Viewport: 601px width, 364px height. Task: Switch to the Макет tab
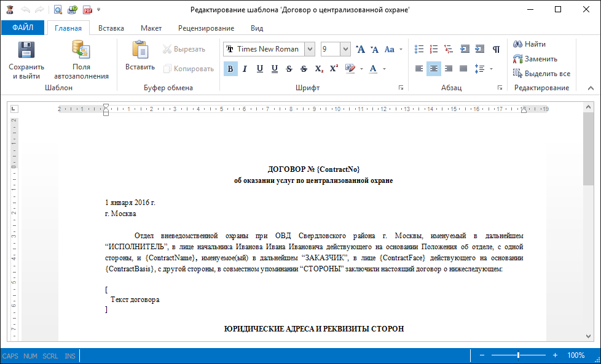(x=151, y=28)
